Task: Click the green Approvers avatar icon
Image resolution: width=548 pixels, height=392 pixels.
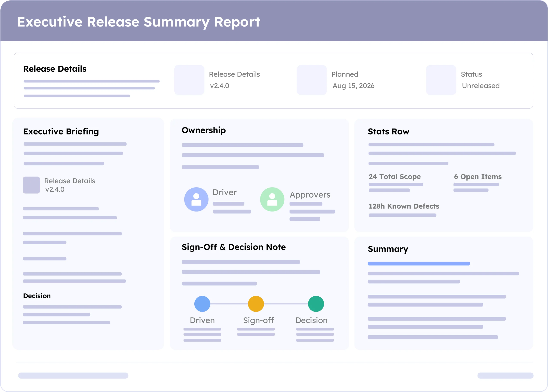Action: (x=272, y=199)
